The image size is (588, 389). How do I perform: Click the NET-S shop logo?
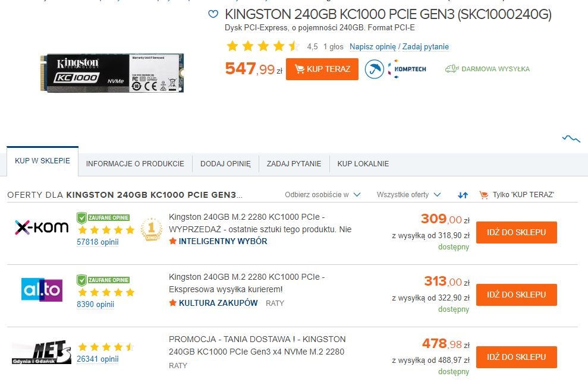coord(41,352)
